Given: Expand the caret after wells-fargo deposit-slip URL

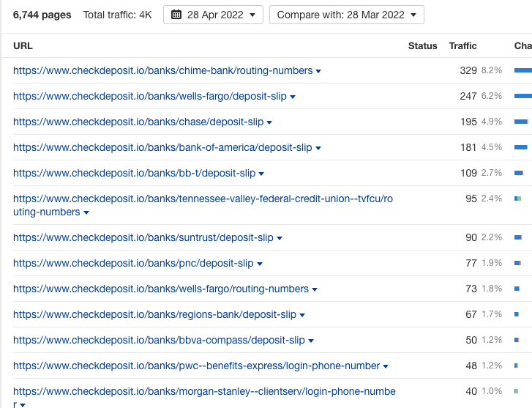Looking at the screenshot, I should [293, 97].
